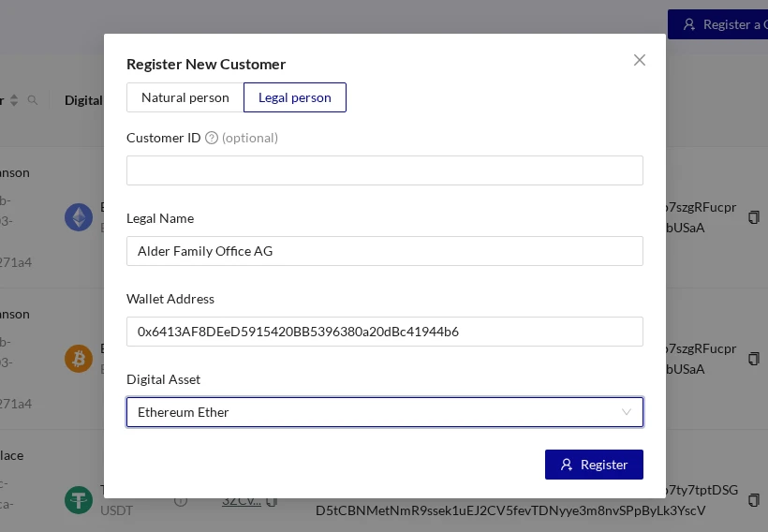Copy the address in the Bitcoin row
Viewport: 768px width, 532px height.
tap(754, 359)
